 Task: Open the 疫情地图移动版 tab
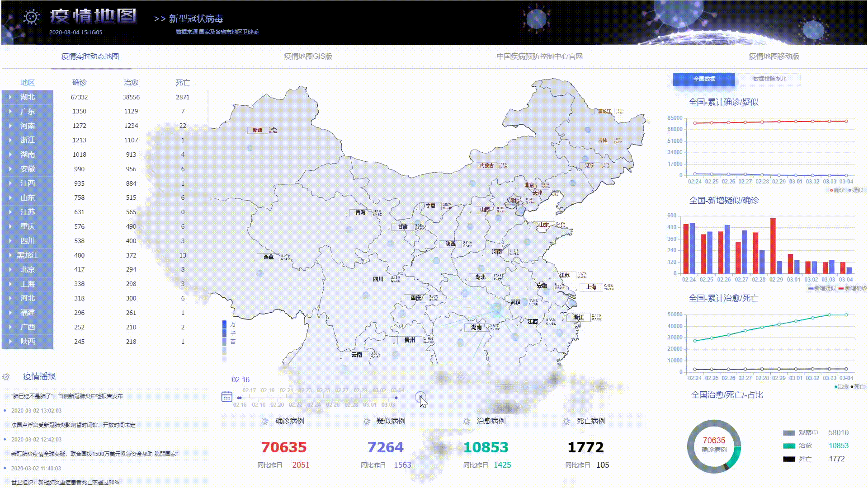774,56
